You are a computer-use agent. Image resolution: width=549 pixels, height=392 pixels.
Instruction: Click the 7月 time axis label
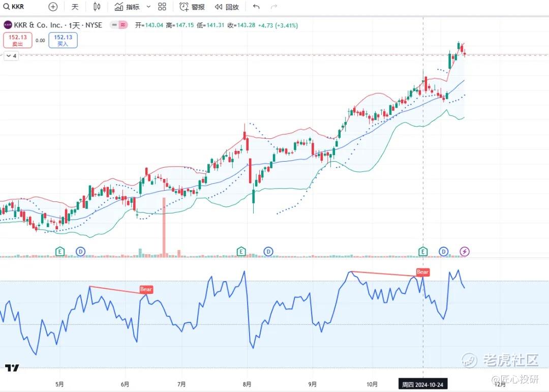(x=181, y=384)
